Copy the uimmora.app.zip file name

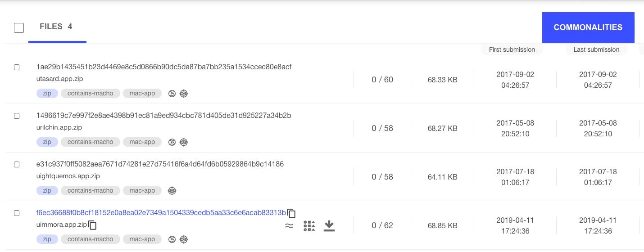(93, 225)
